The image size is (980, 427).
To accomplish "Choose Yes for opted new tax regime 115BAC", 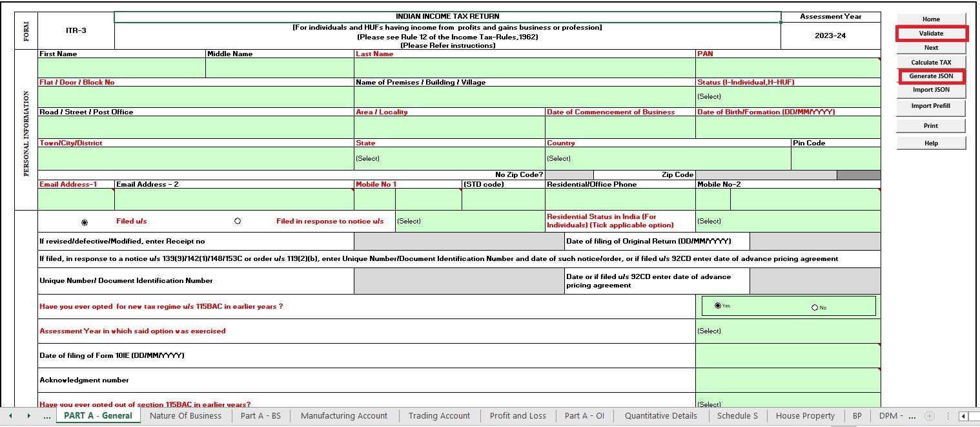I will pos(718,306).
